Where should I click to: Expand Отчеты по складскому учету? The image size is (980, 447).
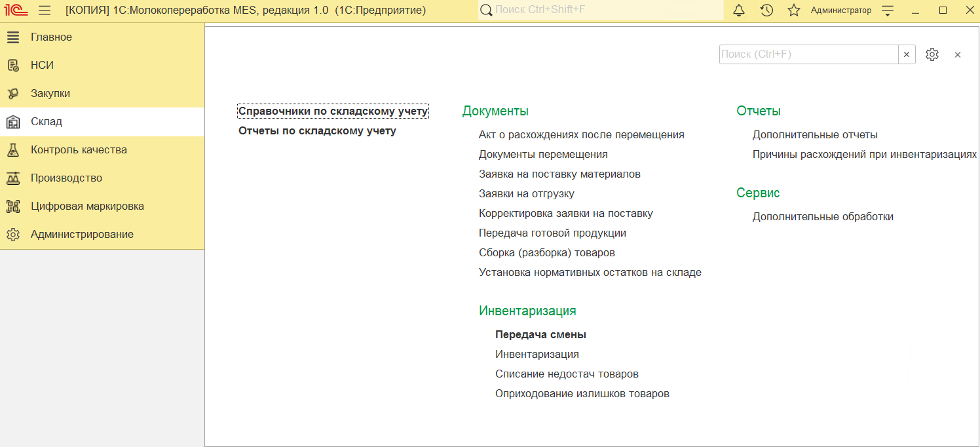pyautogui.click(x=317, y=130)
